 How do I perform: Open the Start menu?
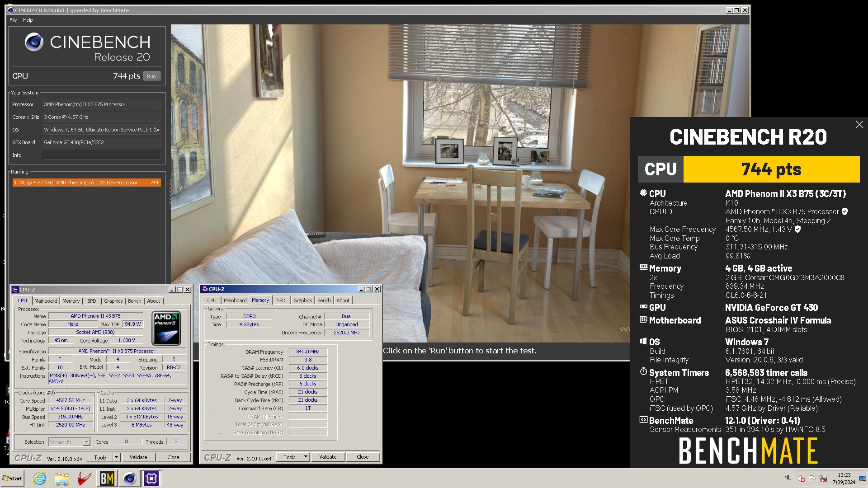pyautogui.click(x=12, y=478)
